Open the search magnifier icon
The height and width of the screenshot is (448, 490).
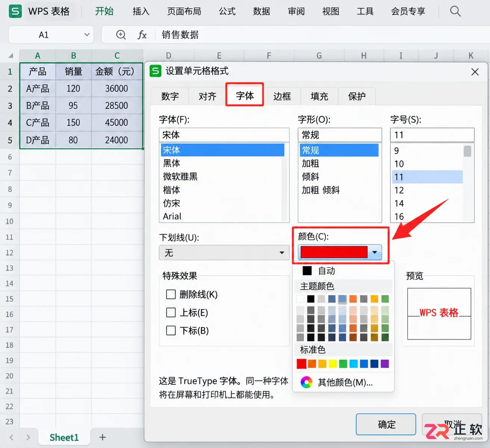coord(455,11)
